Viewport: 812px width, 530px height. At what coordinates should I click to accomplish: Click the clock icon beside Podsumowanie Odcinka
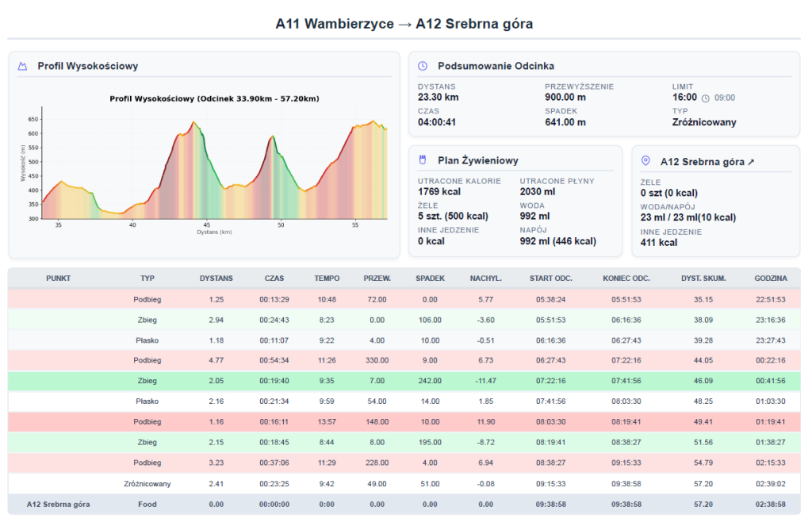(423, 66)
